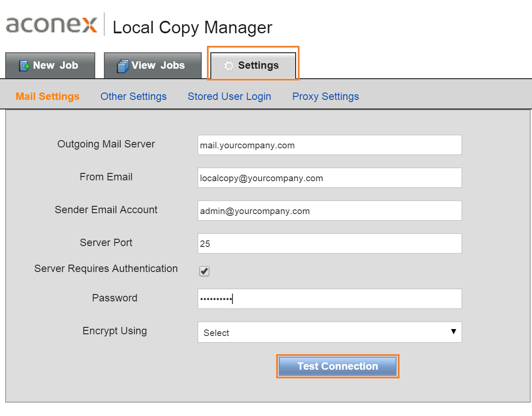The image size is (532, 416).
Task: Click the Outgoing Mail Server label
Action: coord(106,144)
